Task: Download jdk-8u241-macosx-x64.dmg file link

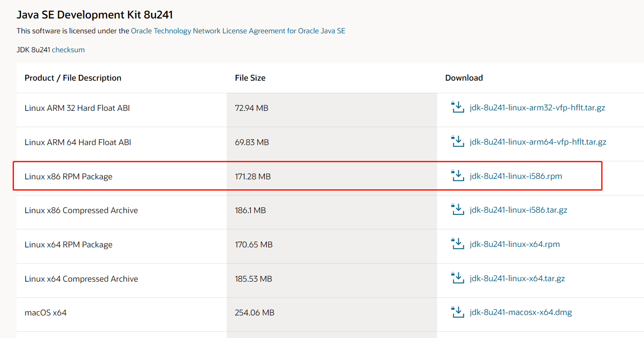Action: tap(521, 312)
